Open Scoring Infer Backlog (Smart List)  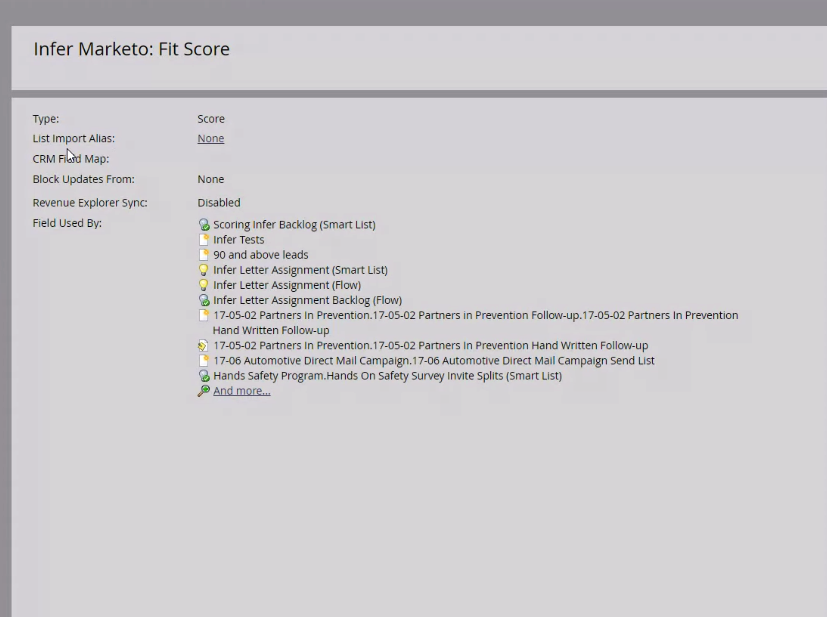(x=294, y=225)
